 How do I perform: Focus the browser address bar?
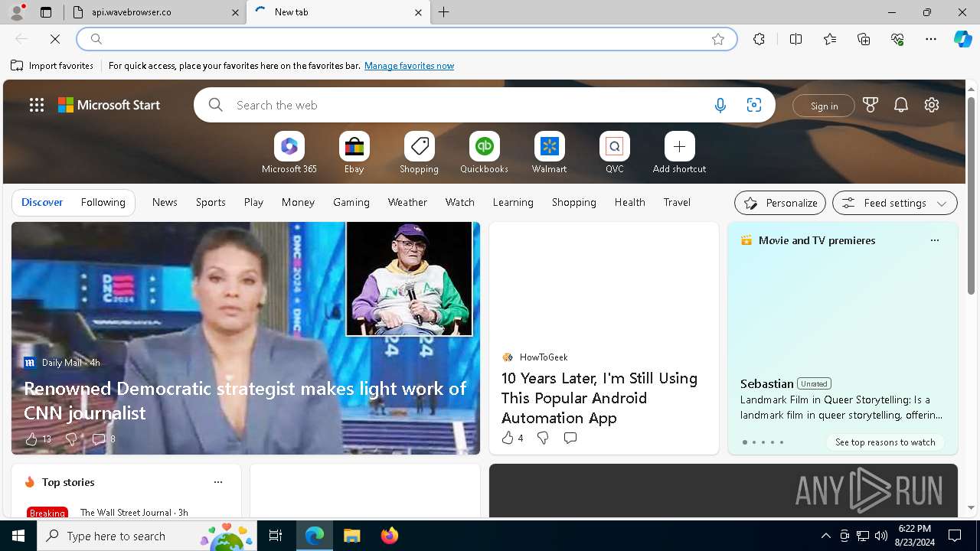[x=406, y=39]
